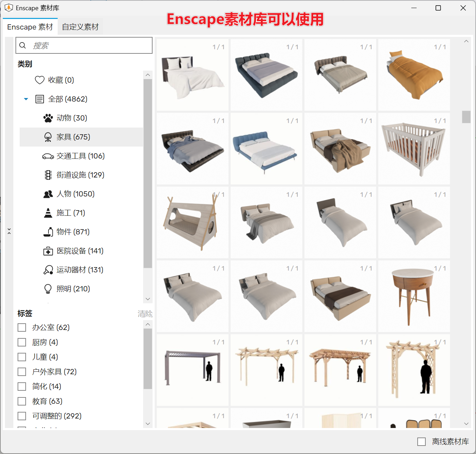Collapse the 全部 (4862) category tree
The image size is (476, 454).
pyautogui.click(x=26, y=99)
